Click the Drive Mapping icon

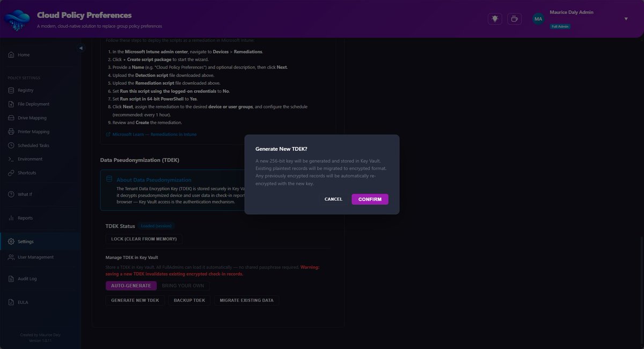(11, 118)
